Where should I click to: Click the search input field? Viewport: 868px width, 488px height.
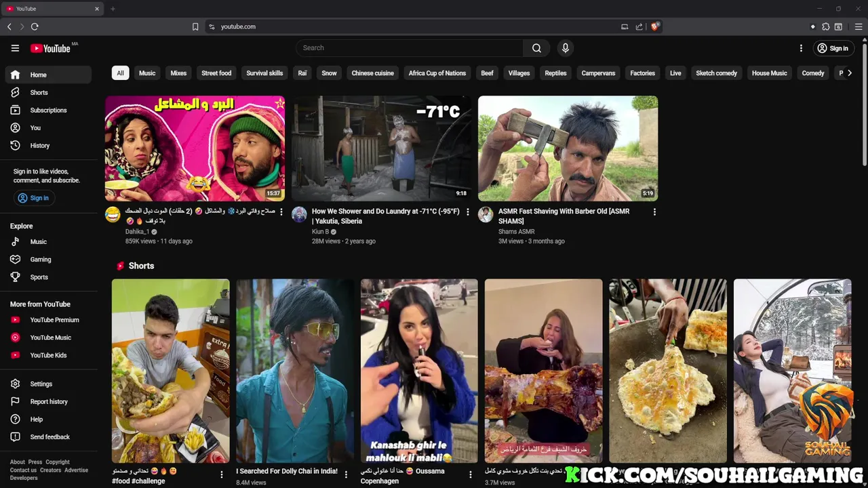click(x=410, y=48)
